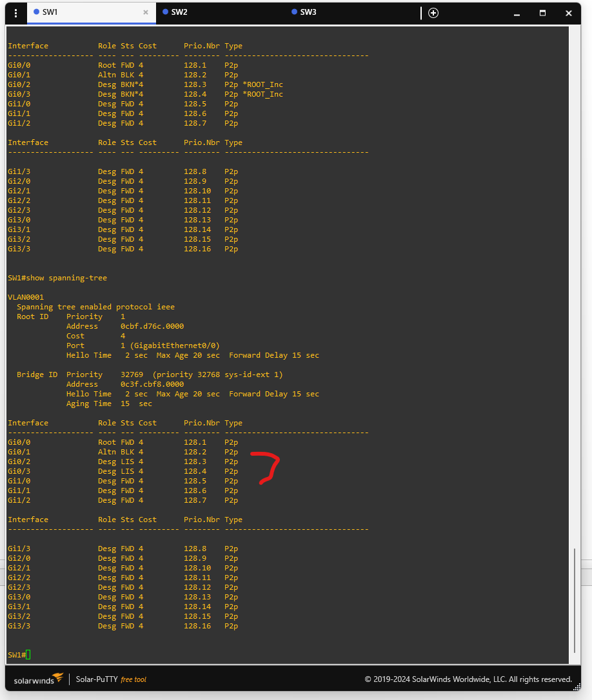The image size is (592, 700).
Task: Close the Solar-PuTTY window
Action: coord(569,13)
